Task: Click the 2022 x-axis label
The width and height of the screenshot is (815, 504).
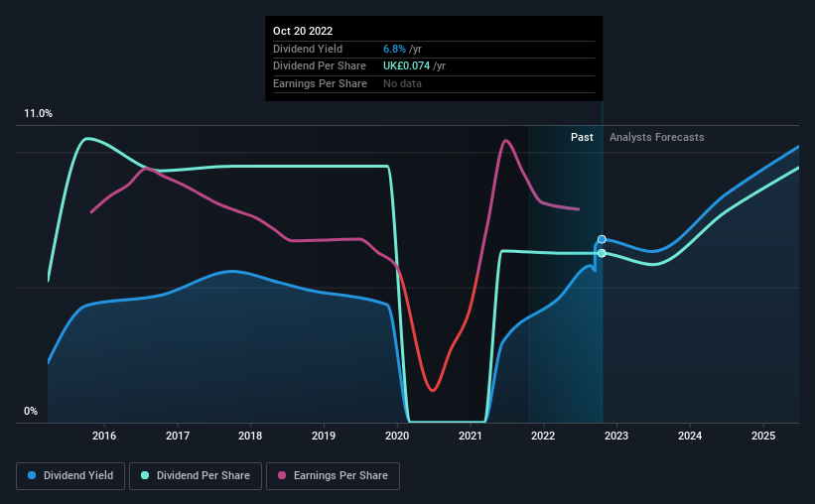Action: [x=543, y=436]
